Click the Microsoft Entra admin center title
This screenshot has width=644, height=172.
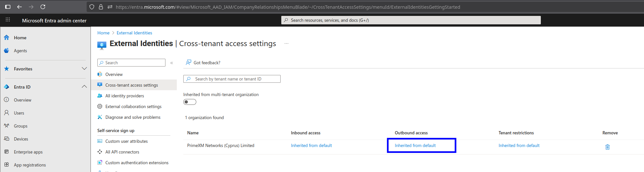[54, 20]
